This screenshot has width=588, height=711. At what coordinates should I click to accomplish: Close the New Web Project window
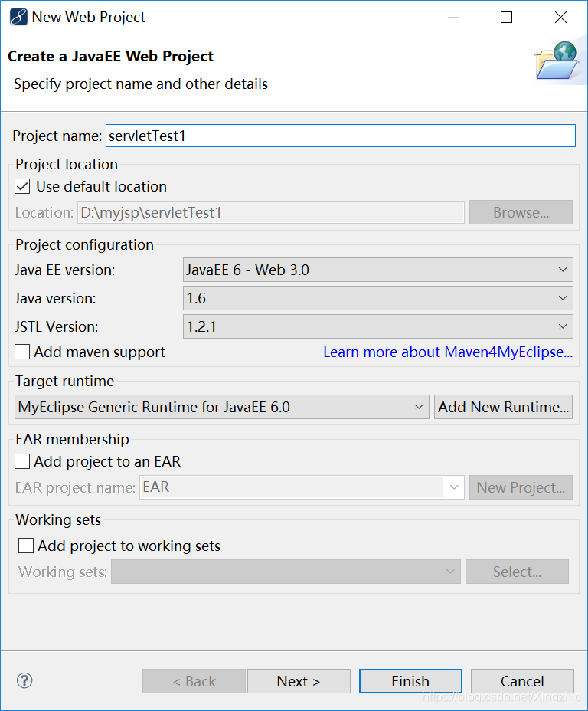(560, 17)
